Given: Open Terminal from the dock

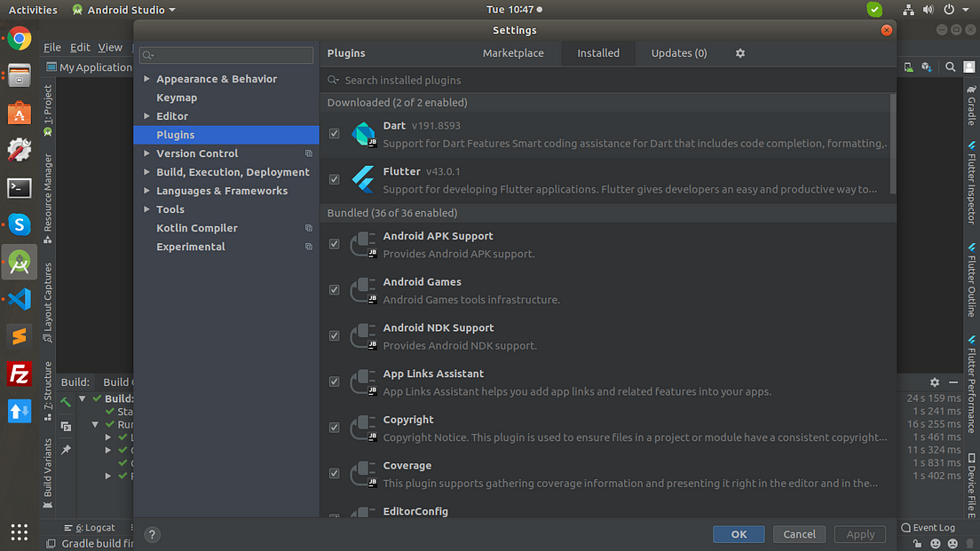Looking at the screenshot, I should point(20,187).
